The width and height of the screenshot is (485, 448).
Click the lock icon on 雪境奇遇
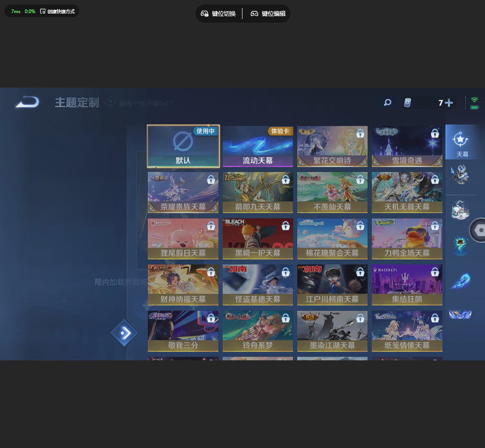[435, 133]
